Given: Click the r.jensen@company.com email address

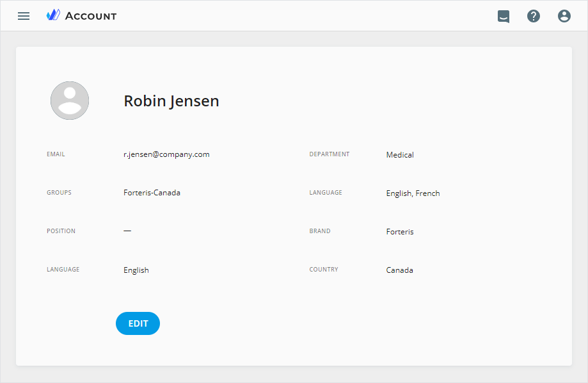Looking at the screenshot, I should click(166, 154).
